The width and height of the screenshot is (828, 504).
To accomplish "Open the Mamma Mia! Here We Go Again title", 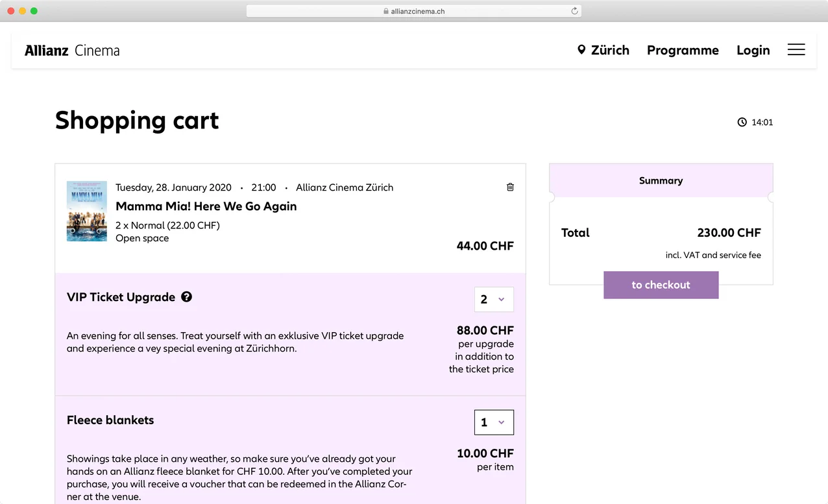I will [x=206, y=206].
